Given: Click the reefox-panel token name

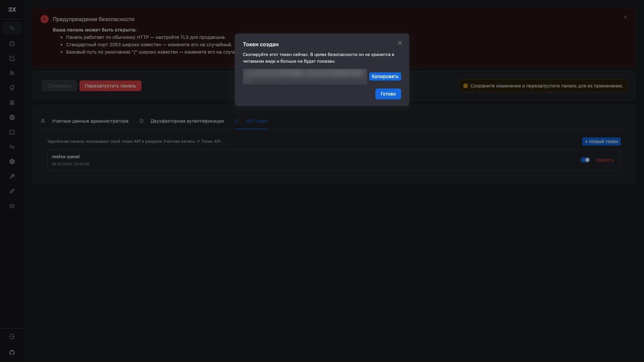Looking at the screenshot, I should pyautogui.click(x=65, y=157).
